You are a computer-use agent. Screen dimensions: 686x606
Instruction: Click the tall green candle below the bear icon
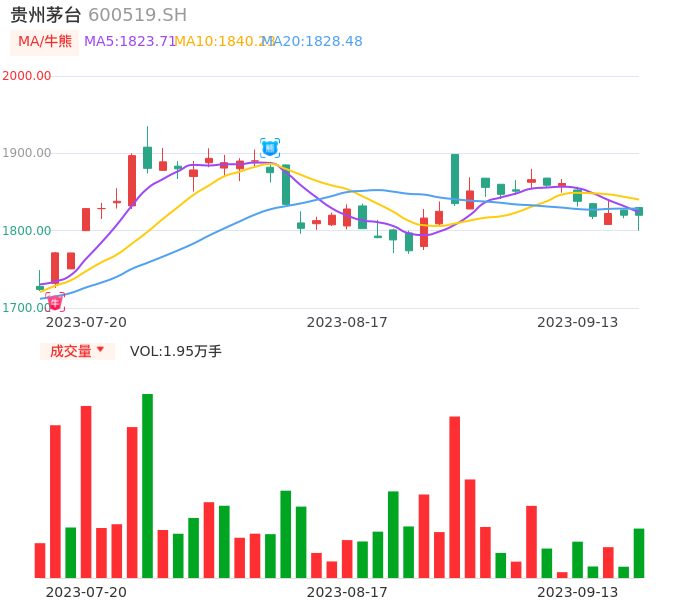[286, 185]
